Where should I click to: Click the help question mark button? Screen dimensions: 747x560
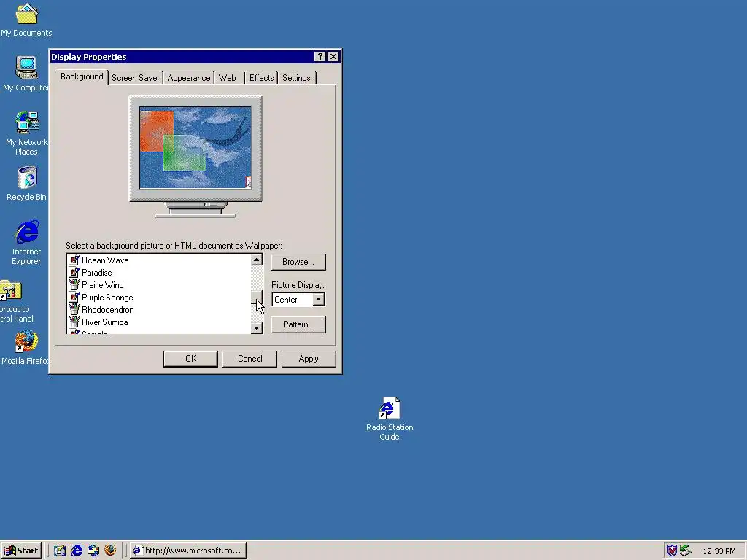coord(320,57)
